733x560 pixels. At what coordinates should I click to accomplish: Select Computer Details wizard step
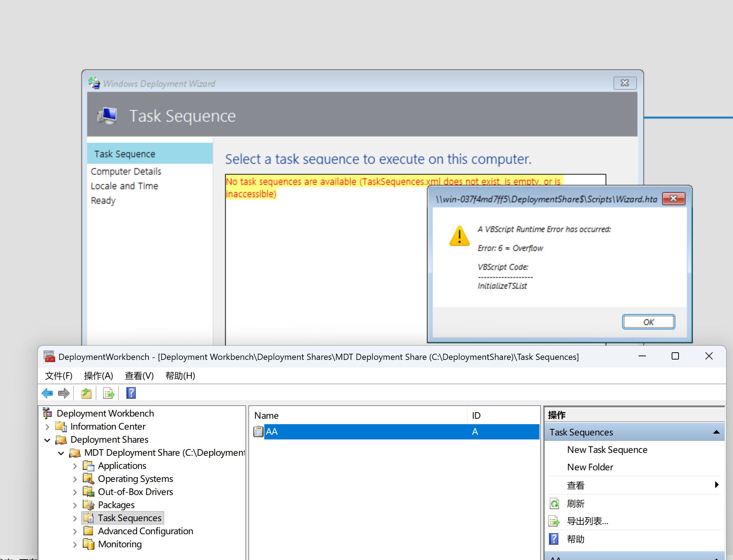click(x=126, y=171)
